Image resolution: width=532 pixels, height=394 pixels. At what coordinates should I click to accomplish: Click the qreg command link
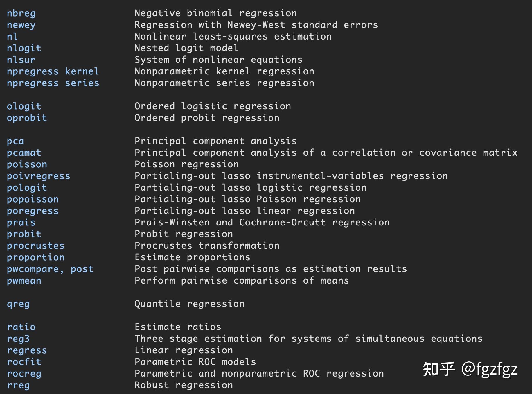point(18,304)
